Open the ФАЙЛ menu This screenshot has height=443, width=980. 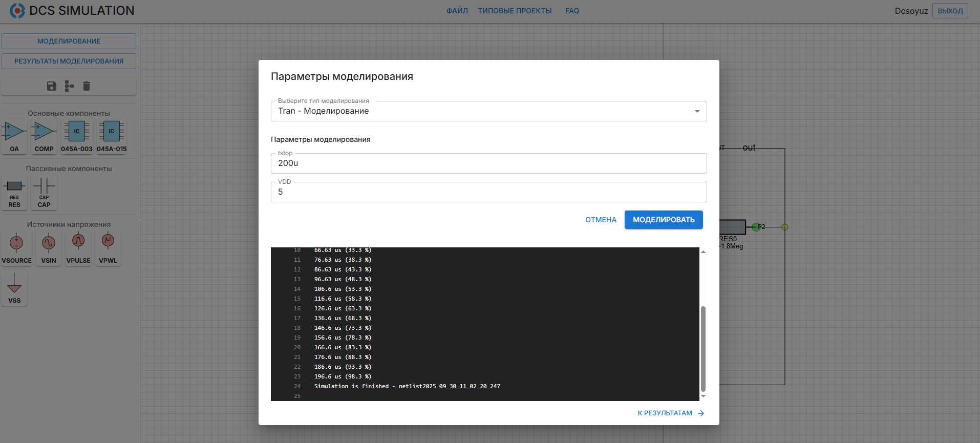[x=457, y=11]
